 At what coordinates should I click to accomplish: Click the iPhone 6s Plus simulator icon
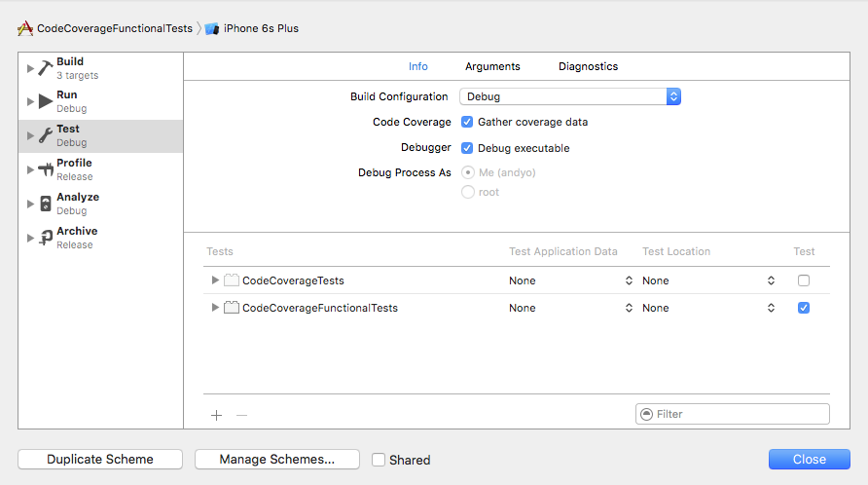pyautogui.click(x=211, y=29)
